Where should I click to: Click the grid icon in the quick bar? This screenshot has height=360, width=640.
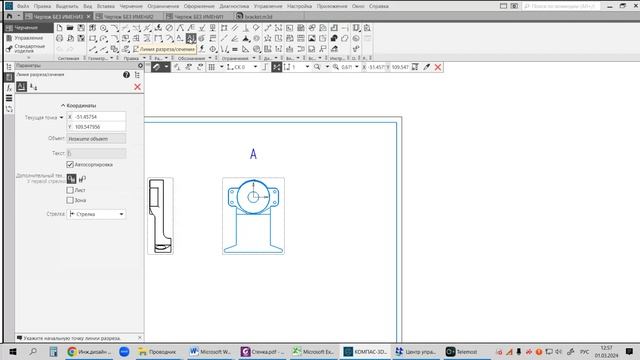pos(211,67)
